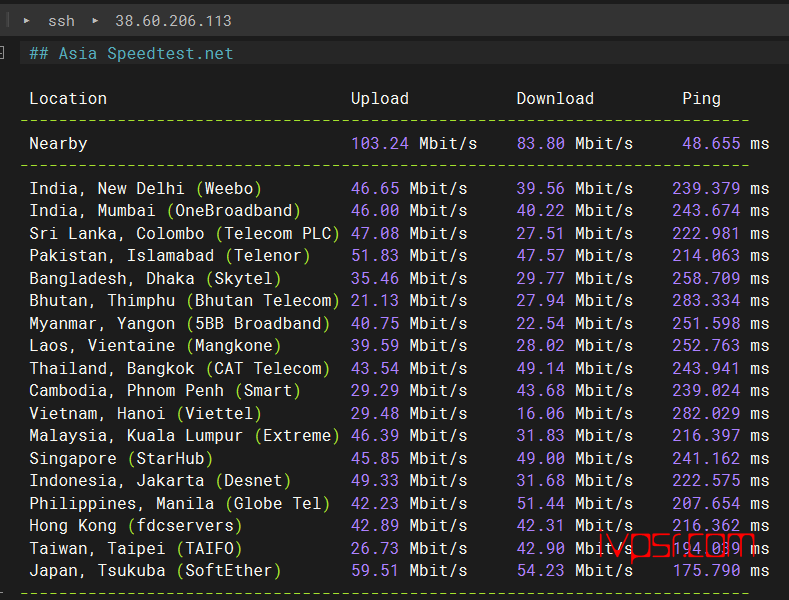Select 'Taiwan, Taipei (TAIFO)' row
Viewport: 789px width, 600px height.
(x=399, y=548)
